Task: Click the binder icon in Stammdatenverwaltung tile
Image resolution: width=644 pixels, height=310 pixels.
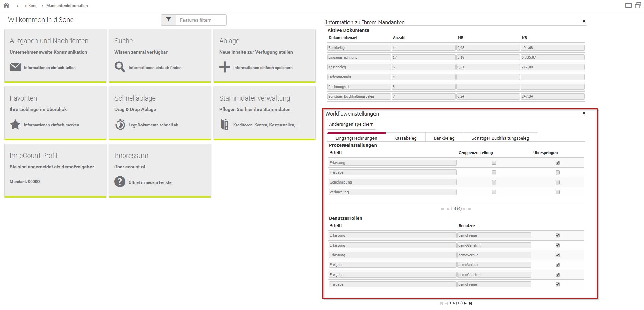Action: 225,124
